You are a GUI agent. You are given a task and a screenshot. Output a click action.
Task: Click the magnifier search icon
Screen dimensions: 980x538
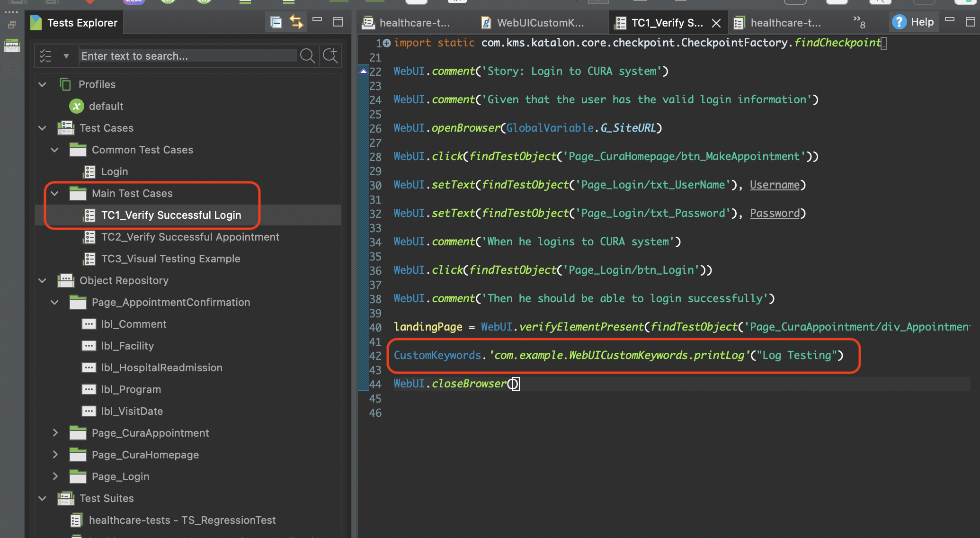pos(307,56)
